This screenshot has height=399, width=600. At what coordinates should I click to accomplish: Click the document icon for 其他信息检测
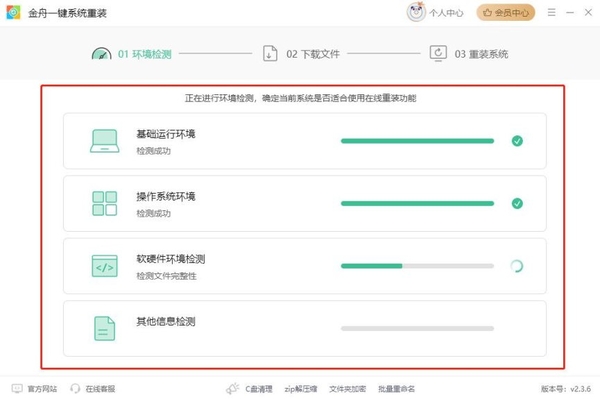pyautogui.click(x=104, y=328)
